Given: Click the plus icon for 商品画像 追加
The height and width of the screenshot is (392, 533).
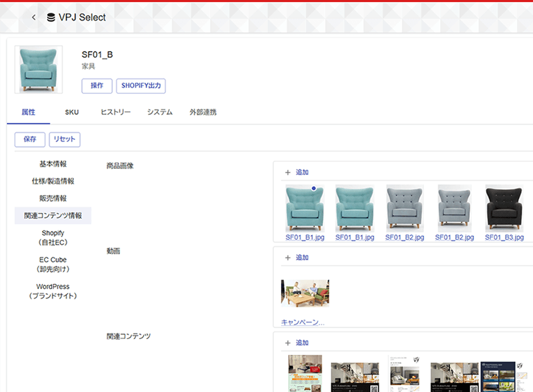Looking at the screenshot, I should click(x=288, y=172).
